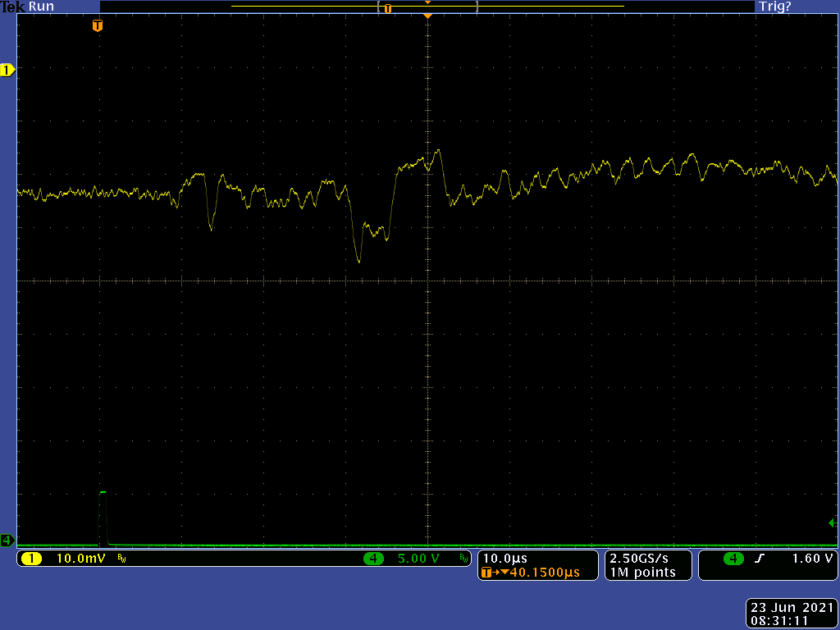This screenshot has width=840, height=630.
Task: Click the 23 Jun 2021 date readout
Action: click(x=792, y=608)
